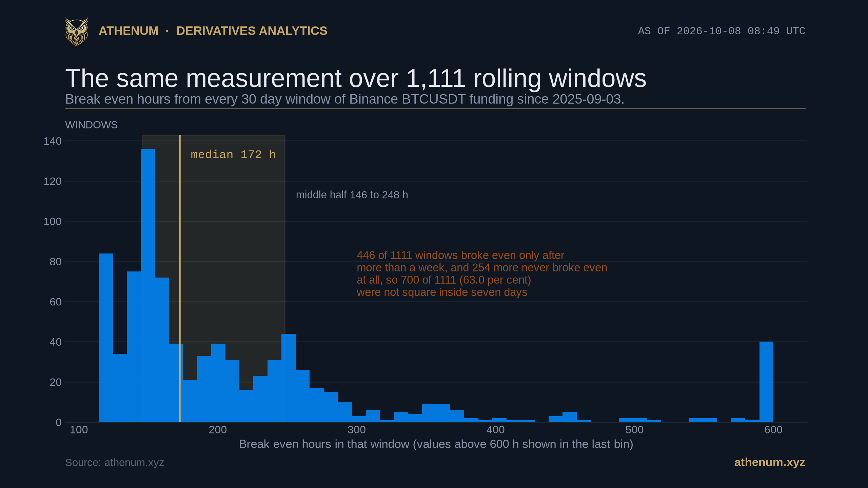The width and height of the screenshot is (868, 488).
Task: Click the orange annotation about 446 windows
Action: click(x=482, y=273)
